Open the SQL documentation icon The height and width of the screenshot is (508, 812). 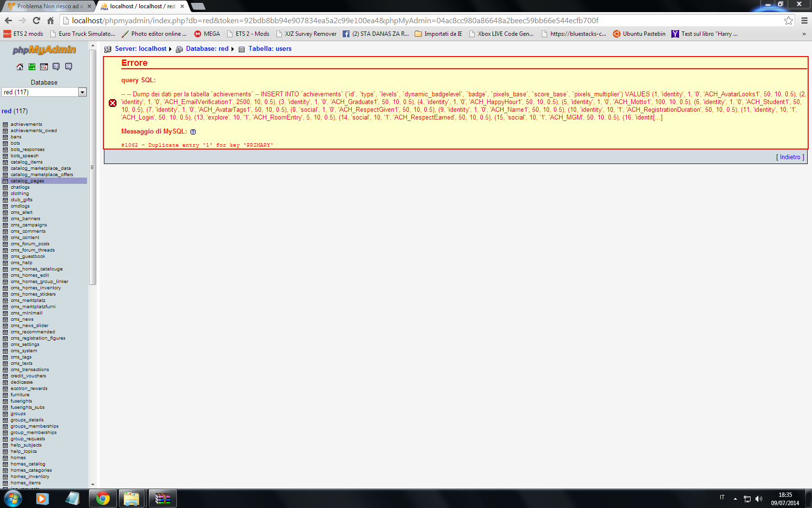(69, 67)
